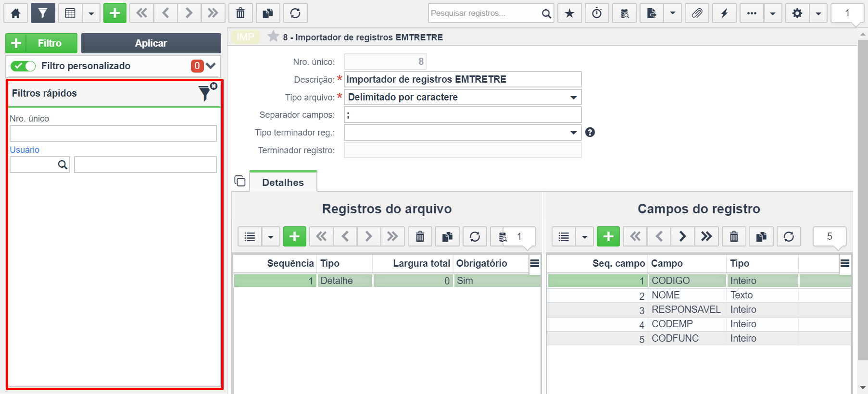
Task: Click the green Filtro add button
Action: [41, 43]
